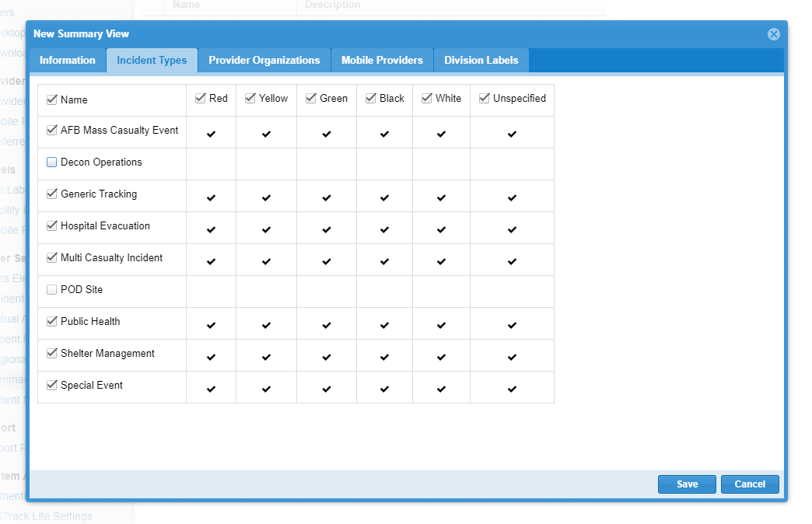Toggle the Black column checkbox
Screen dimensions: 812x524
tap(371, 98)
